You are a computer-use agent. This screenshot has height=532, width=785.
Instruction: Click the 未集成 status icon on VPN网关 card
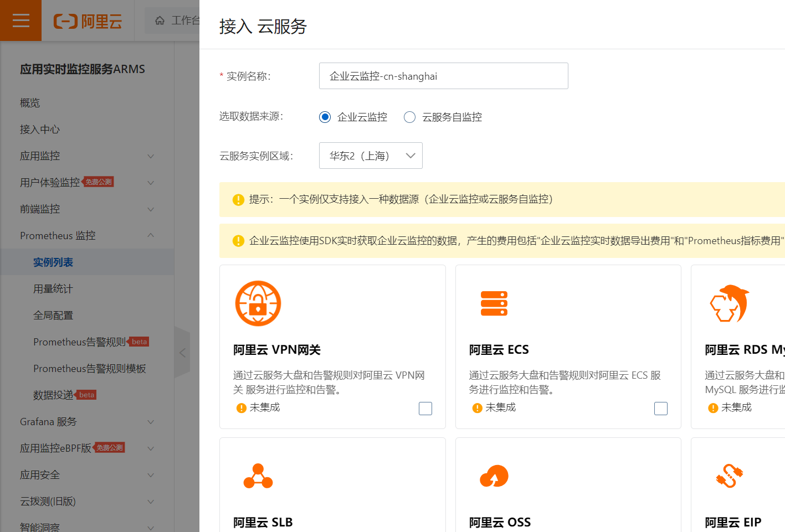tap(241, 408)
